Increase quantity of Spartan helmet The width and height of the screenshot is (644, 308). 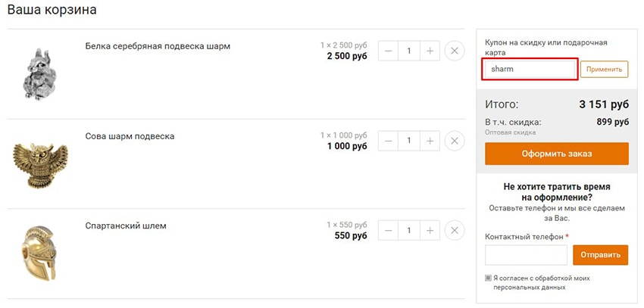[430, 230]
